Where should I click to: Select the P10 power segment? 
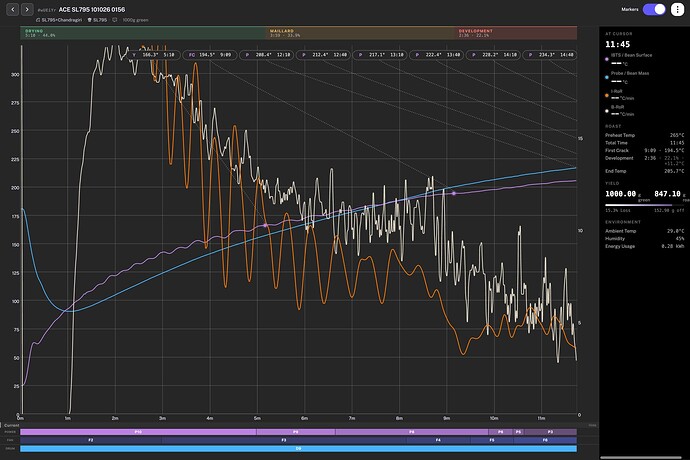tap(138, 432)
